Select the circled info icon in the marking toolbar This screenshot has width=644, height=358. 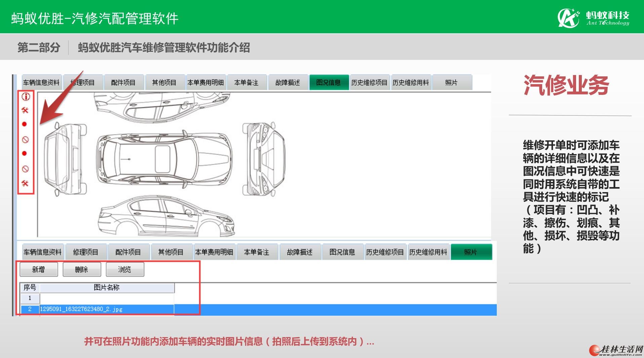point(26,97)
